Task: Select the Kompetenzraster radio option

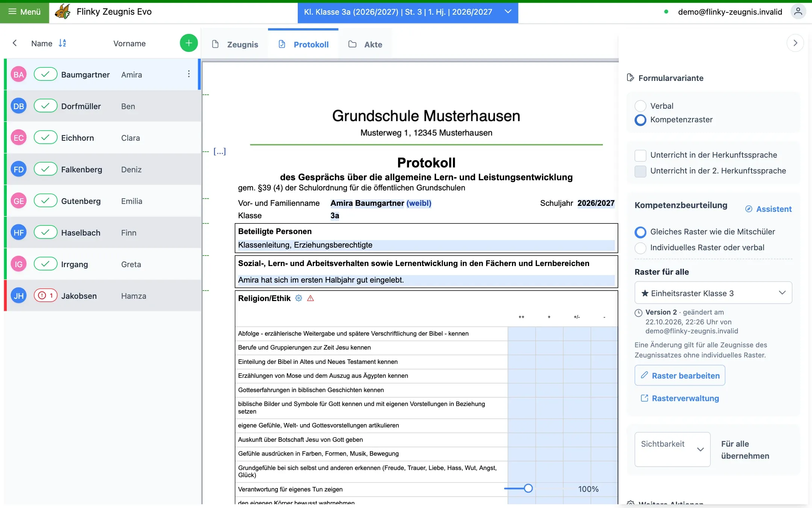Action: 641,120
